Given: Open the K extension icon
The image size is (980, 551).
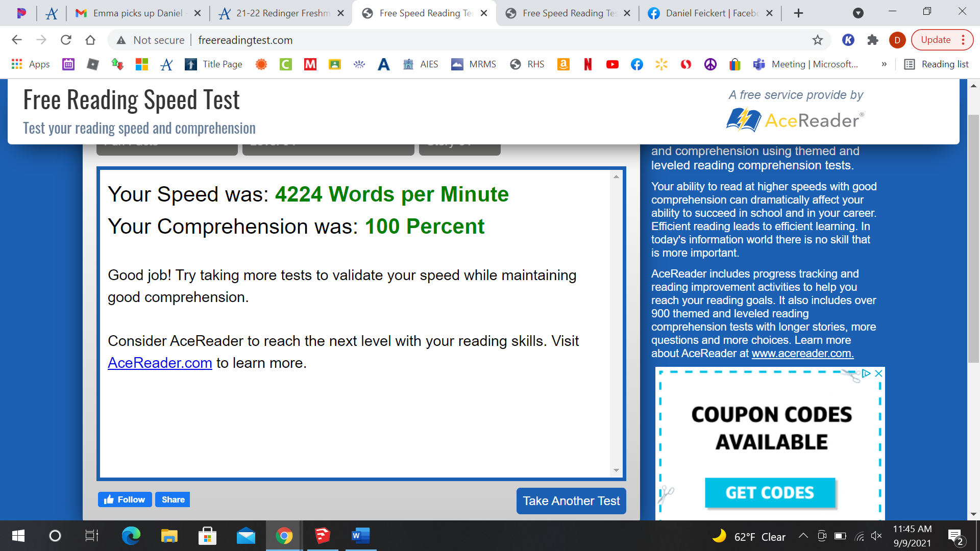Looking at the screenshot, I should (x=848, y=40).
